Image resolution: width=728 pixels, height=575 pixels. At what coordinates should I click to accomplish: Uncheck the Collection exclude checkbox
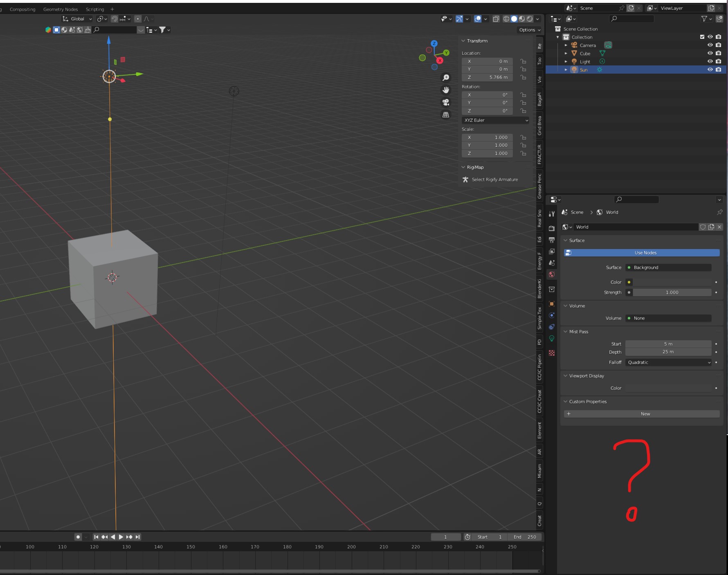(x=702, y=37)
